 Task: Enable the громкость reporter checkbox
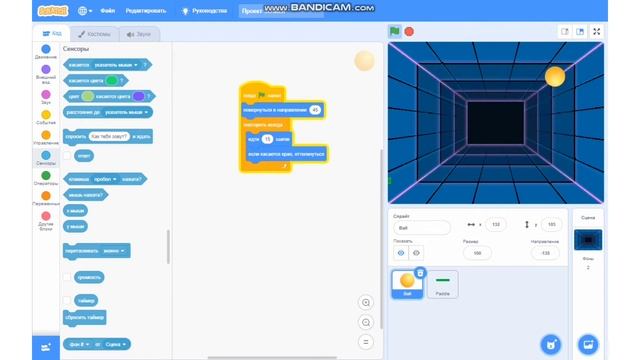coord(67,277)
